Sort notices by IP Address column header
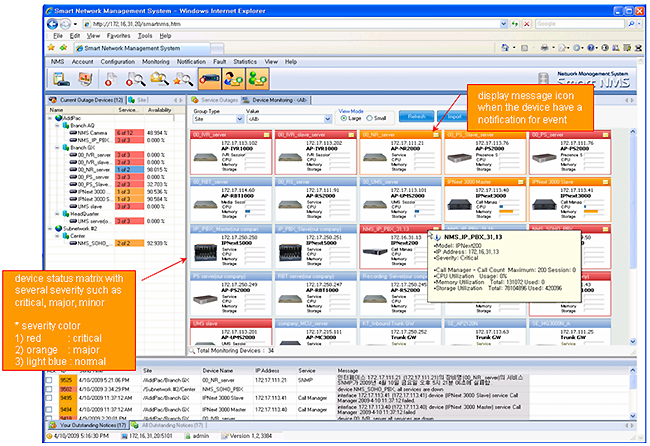Screen dimensions: 650x446 (267, 371)
